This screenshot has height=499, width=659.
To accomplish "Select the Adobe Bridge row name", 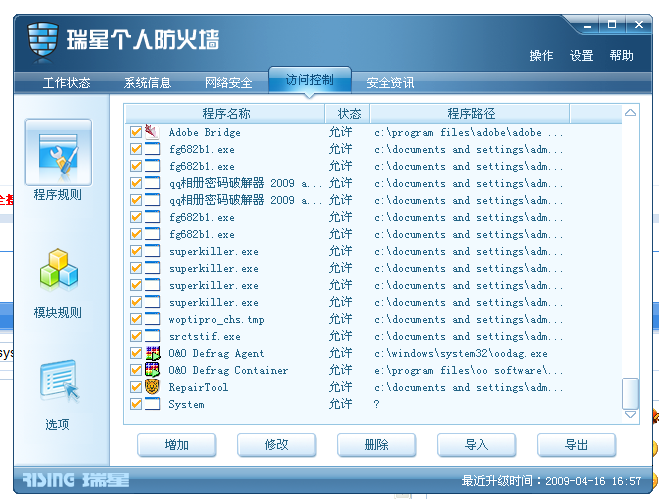I will 204,132.
